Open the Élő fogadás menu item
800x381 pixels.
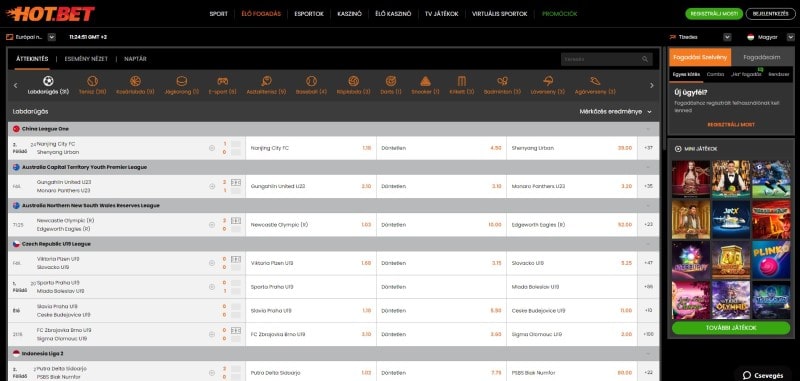261,14
